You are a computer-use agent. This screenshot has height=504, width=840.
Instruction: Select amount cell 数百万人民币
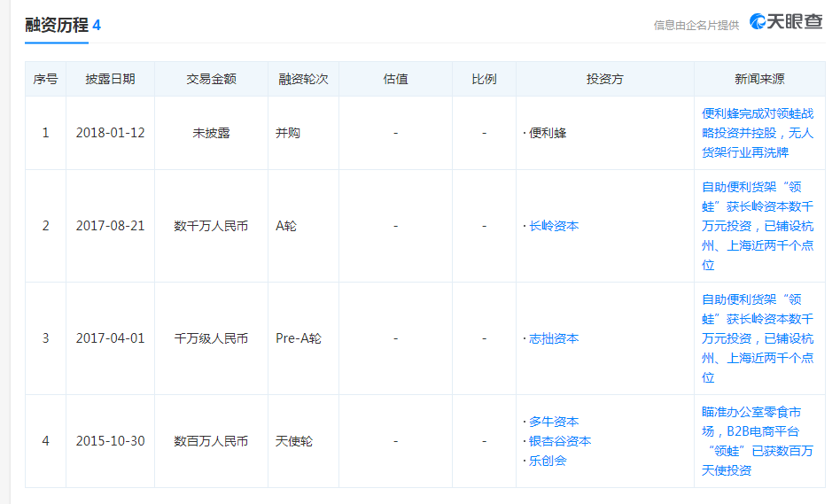[x=211, y=441]
